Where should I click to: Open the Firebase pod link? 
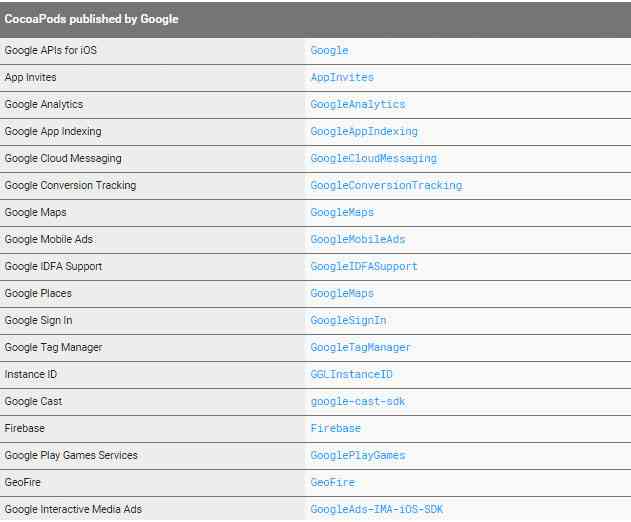pyautogui.click(x=336, y=428)
